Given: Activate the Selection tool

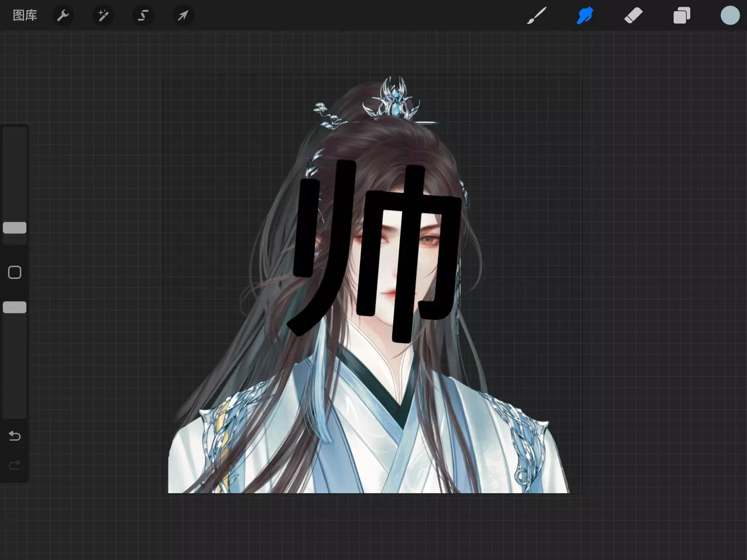Looking at the screenshot, I should coord(143,16).
